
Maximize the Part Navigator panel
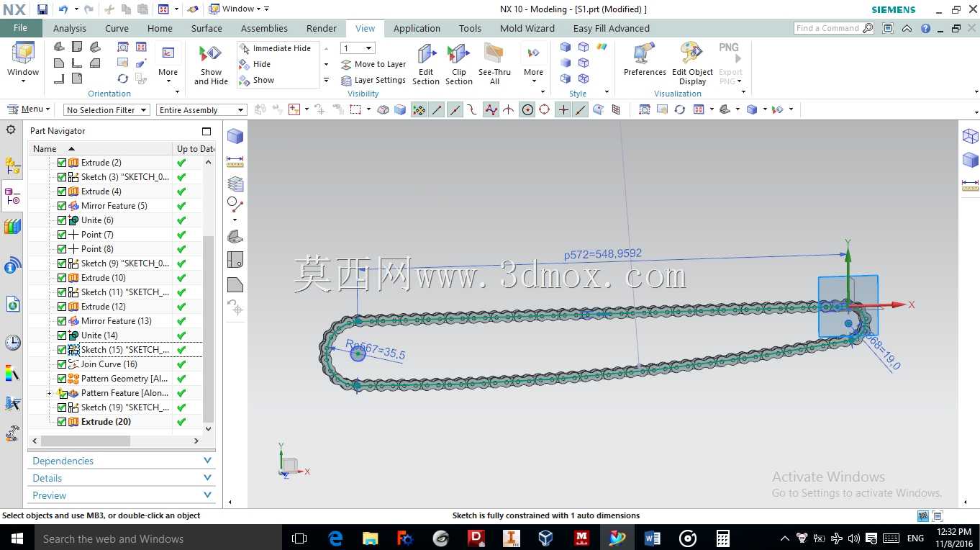(207, 131)
